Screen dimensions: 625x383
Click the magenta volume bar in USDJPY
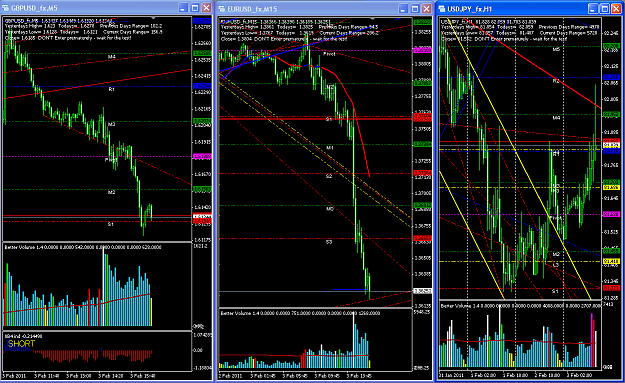click(x=592, y=340)
